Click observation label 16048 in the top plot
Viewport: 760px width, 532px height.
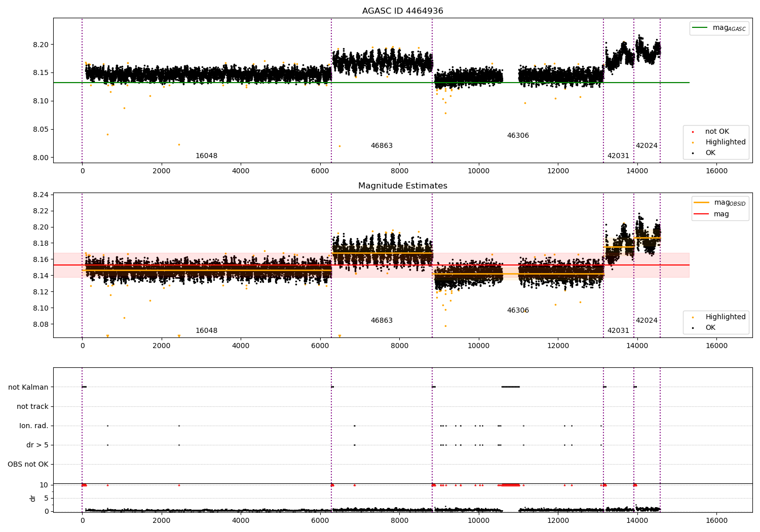(x=206, y=156)
